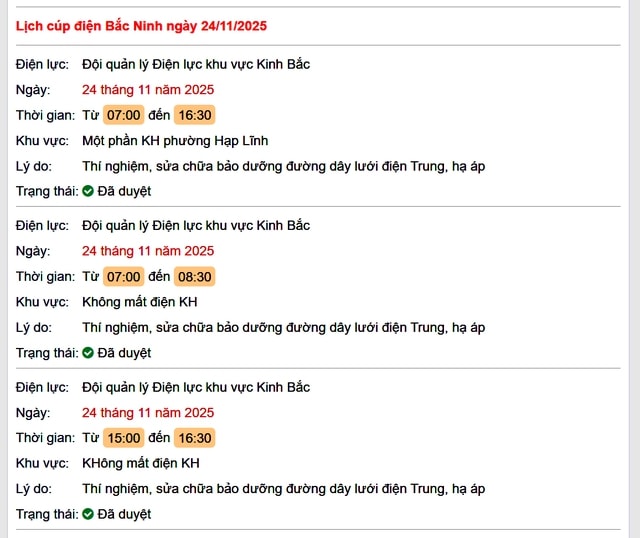Click the reason text in the third entry

tap(283, 489)
